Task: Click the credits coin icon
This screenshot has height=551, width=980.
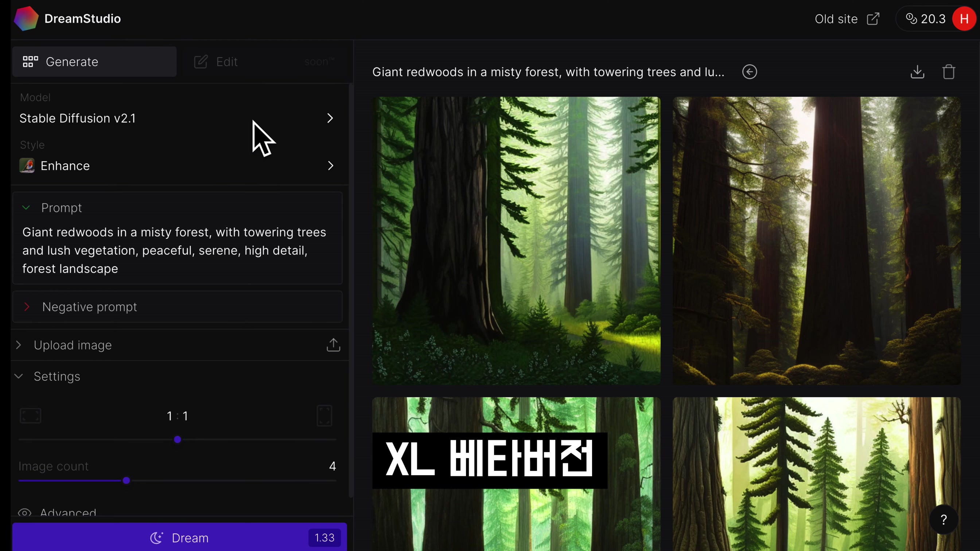Action: coord(911,19)
